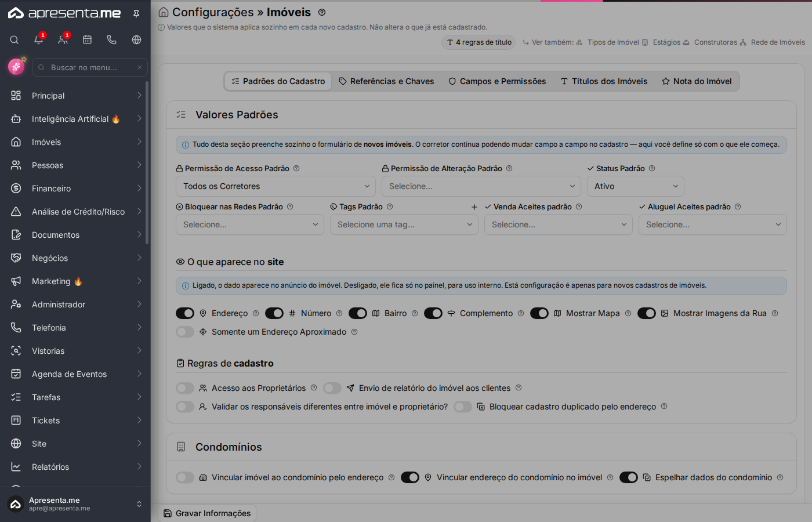Enable Acesso aos Proprietários switch

(x=185, y=388)
